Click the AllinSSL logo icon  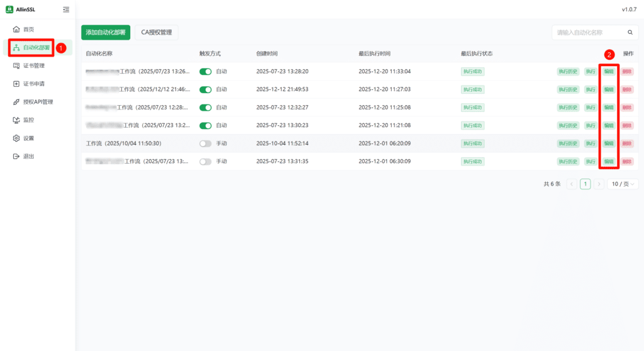click(9, 9)
